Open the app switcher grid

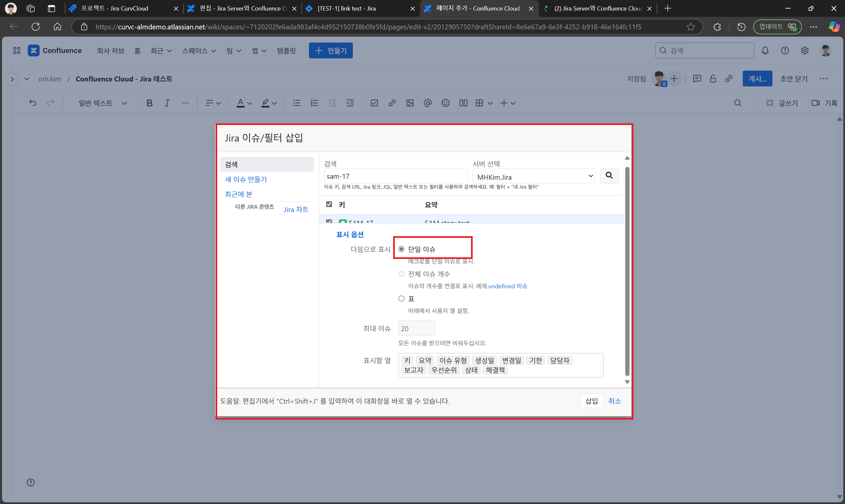point(17,50)
